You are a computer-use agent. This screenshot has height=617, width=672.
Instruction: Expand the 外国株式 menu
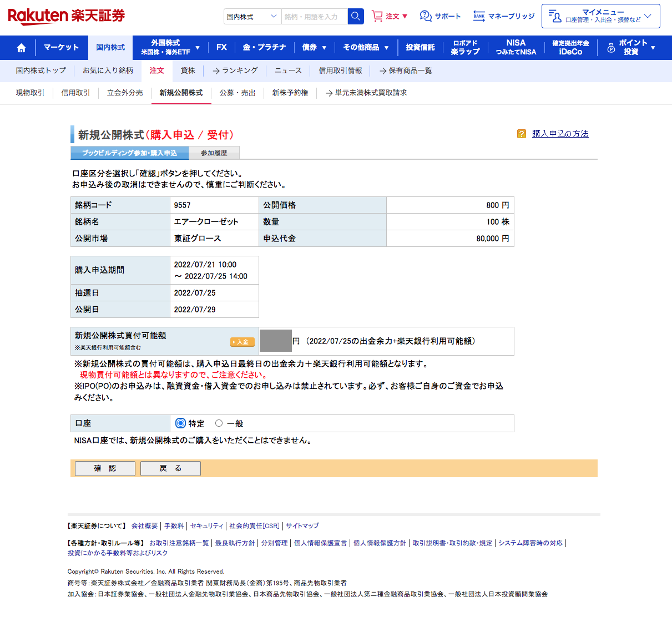click(x=169, y=48)
